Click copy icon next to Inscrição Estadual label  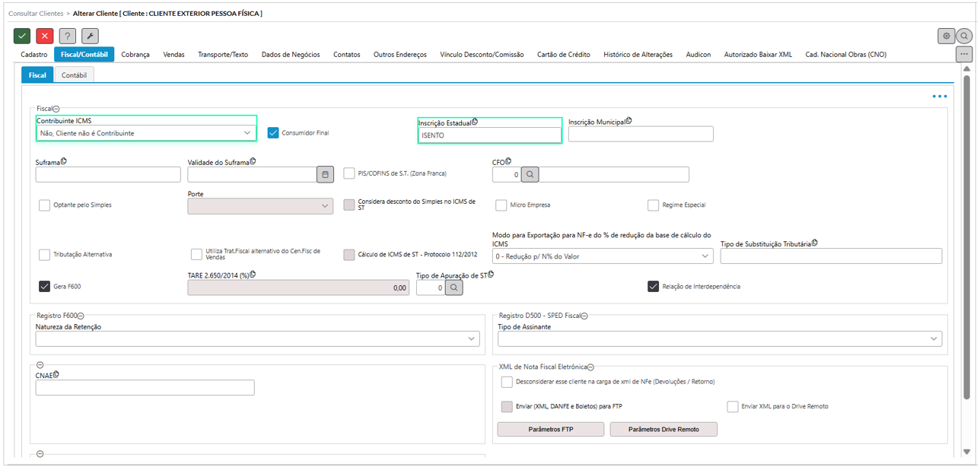475,122
